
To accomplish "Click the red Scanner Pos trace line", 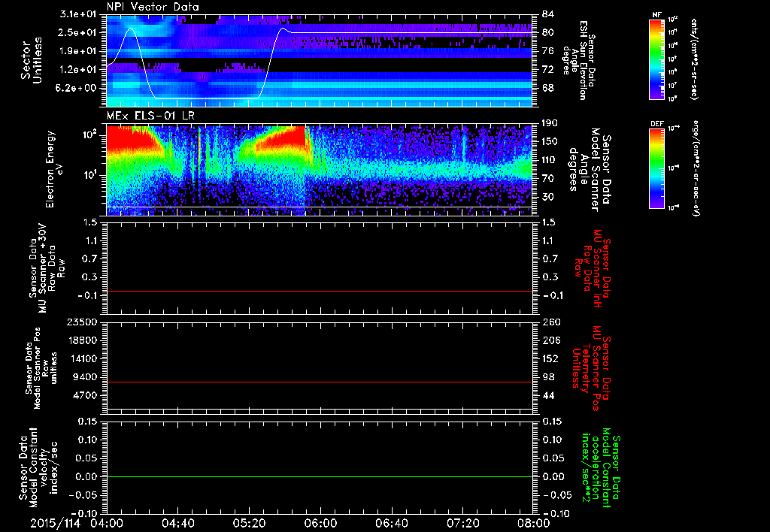I will click(x=320, y=382).
